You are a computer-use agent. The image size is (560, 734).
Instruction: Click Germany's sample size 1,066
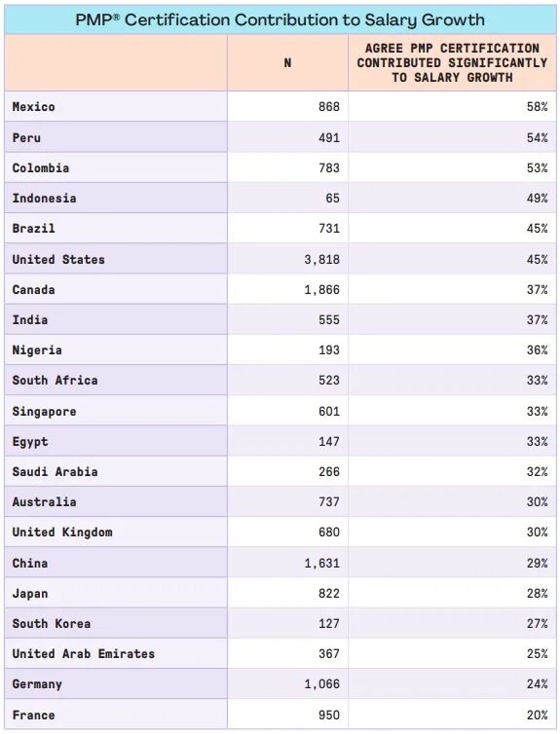[322, 684]
